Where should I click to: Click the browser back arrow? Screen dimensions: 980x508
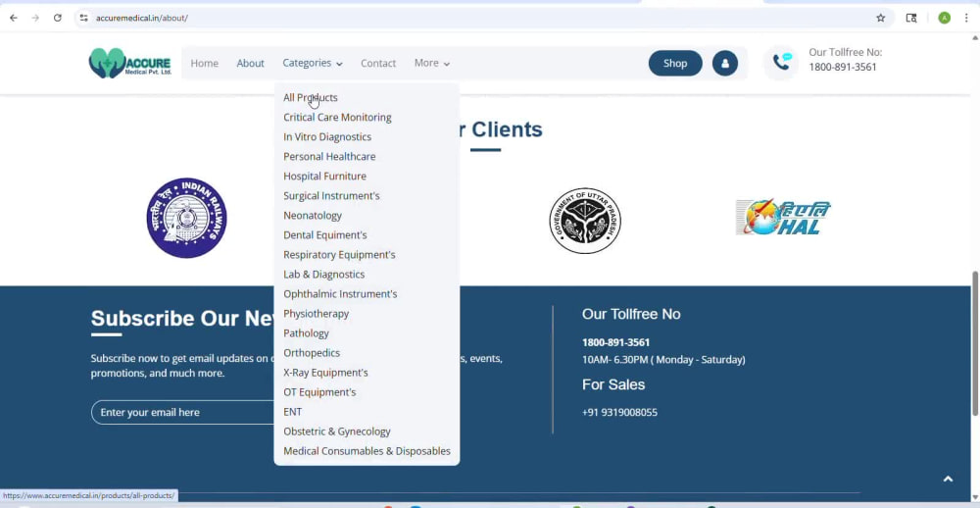click(14, 18)
